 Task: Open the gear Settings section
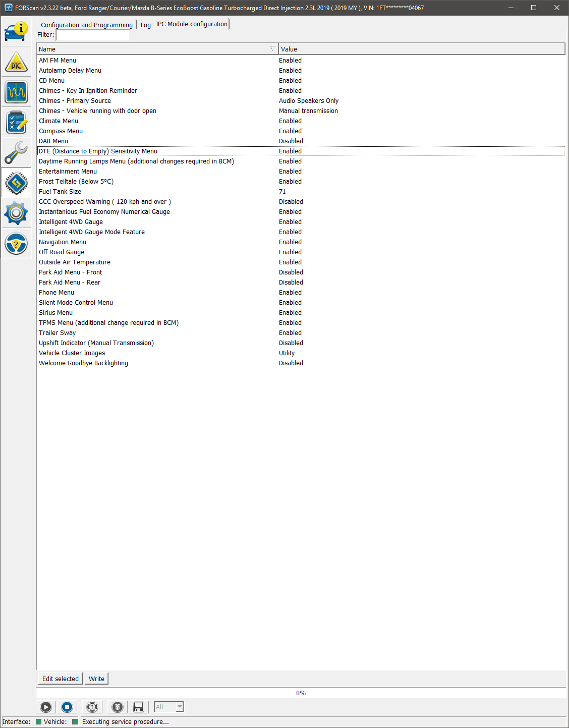pyautogui.click(x=16, y=213)
